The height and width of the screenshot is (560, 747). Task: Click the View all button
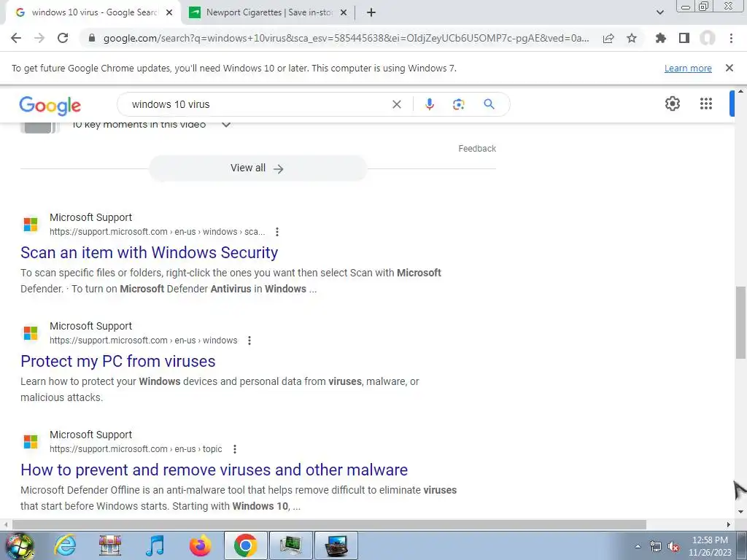258,168
